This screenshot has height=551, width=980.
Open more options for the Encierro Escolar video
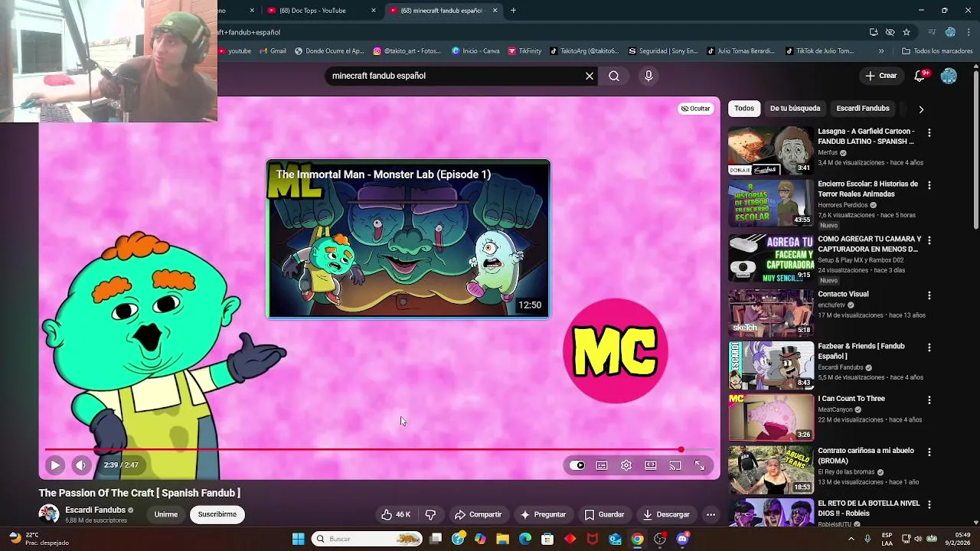(x=929, y=185)
